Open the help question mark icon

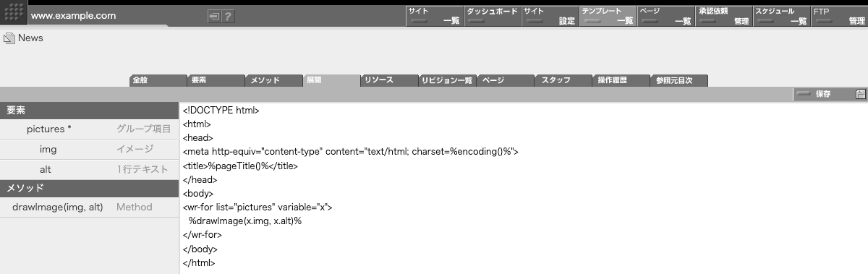(228, 17)
